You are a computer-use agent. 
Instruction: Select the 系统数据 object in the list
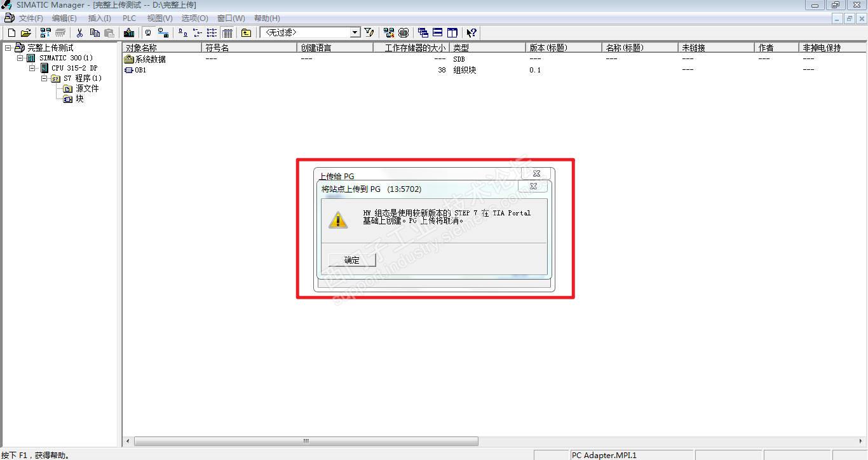click(146, 59)
